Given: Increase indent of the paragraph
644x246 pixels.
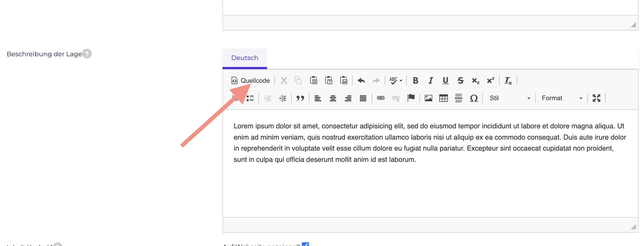Looking at the screenshot, I should (283, 98).
